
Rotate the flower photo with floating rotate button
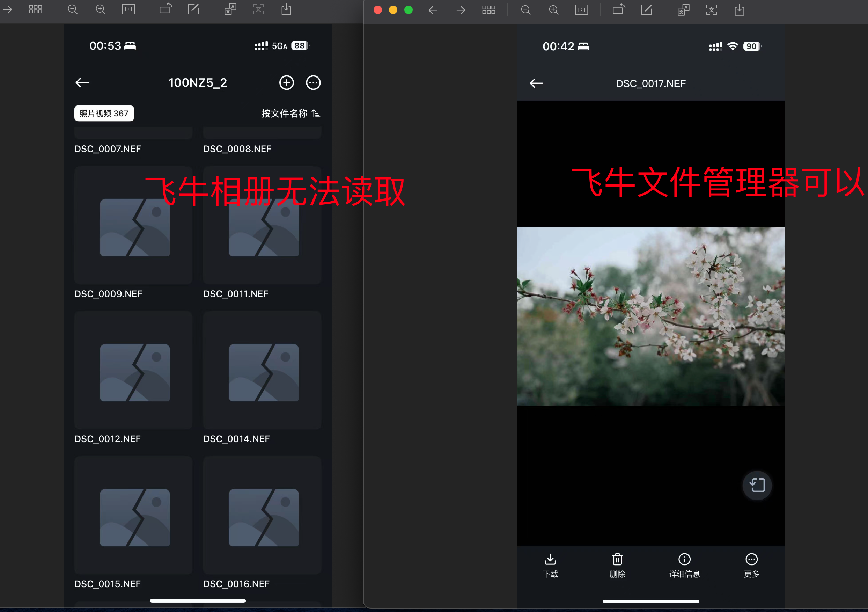click(757, 485)
